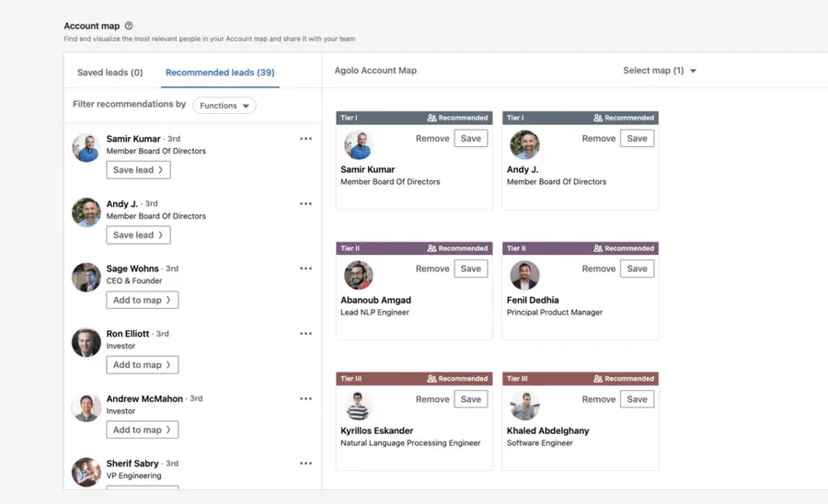The image size is (828, 504).
Task: Save Khaled Abdelghany's Tier III card
Action: (x=637, y=399)
